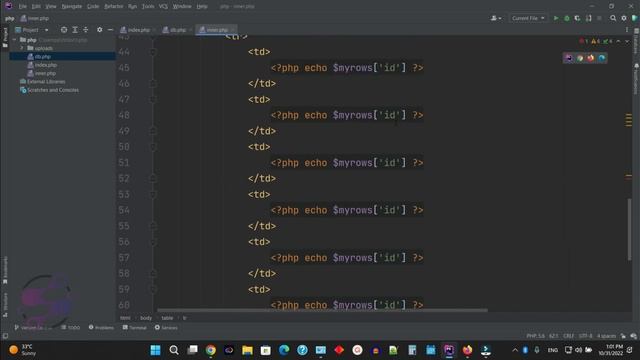
Task: Go to next highlighted error arrow
Action: 627,41
